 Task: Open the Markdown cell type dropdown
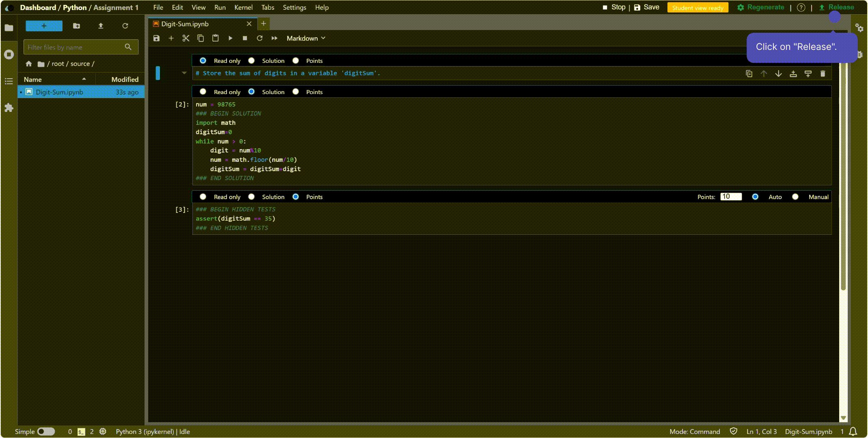click(306, 38)
